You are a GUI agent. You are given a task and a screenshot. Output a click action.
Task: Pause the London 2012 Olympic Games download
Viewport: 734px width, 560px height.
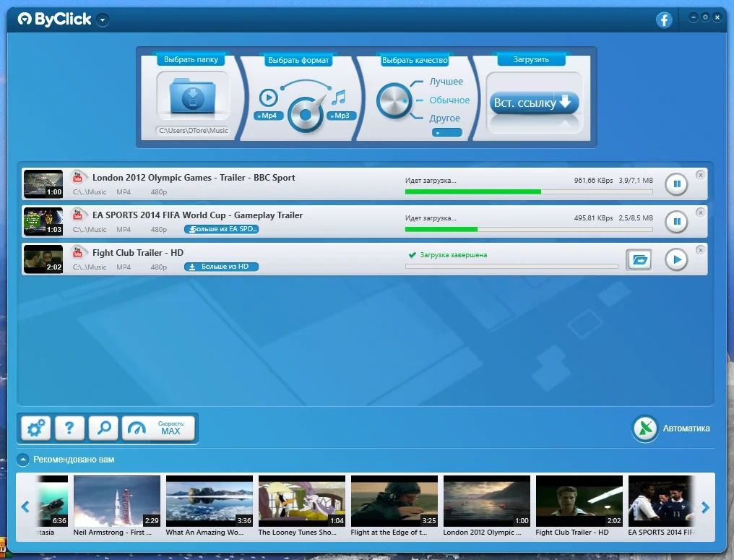point(676,184)
